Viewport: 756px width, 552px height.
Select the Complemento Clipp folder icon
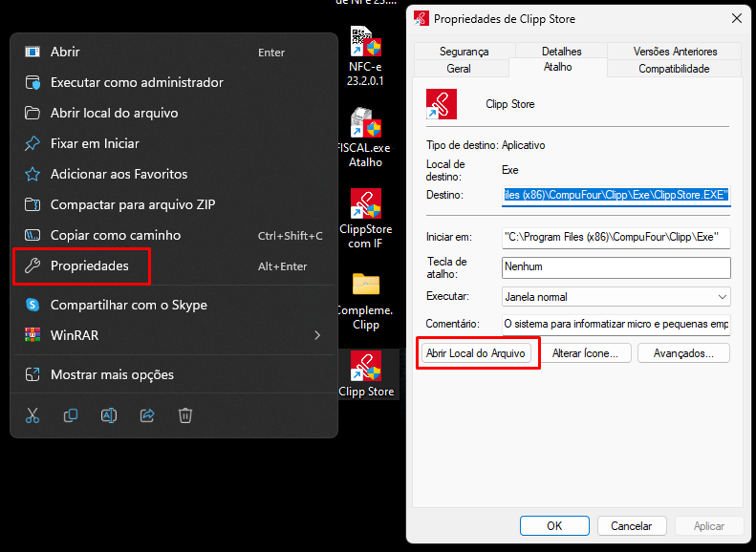point(366,287)
